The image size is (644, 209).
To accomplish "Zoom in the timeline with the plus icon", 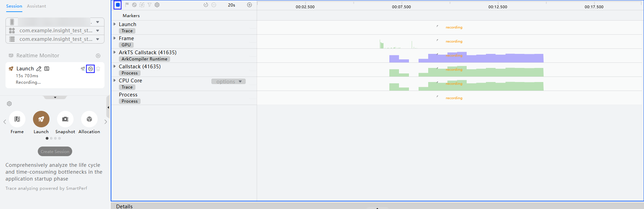I will point(249,5).
